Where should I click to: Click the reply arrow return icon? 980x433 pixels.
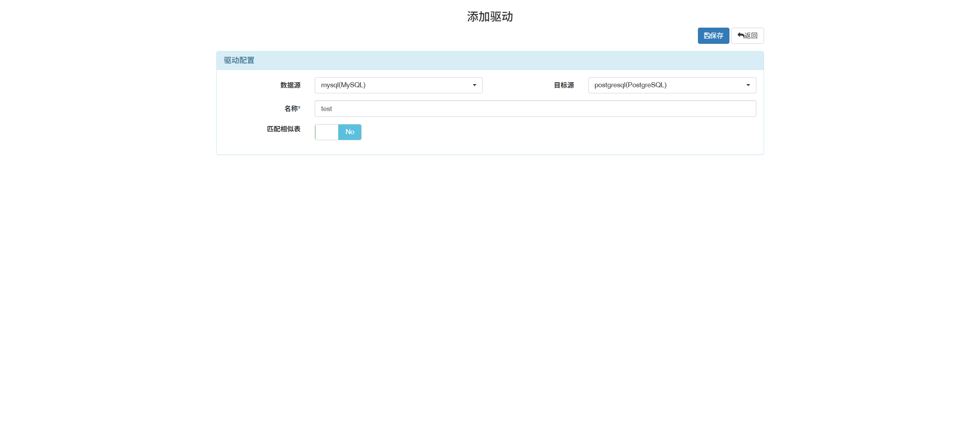(740, 35)
